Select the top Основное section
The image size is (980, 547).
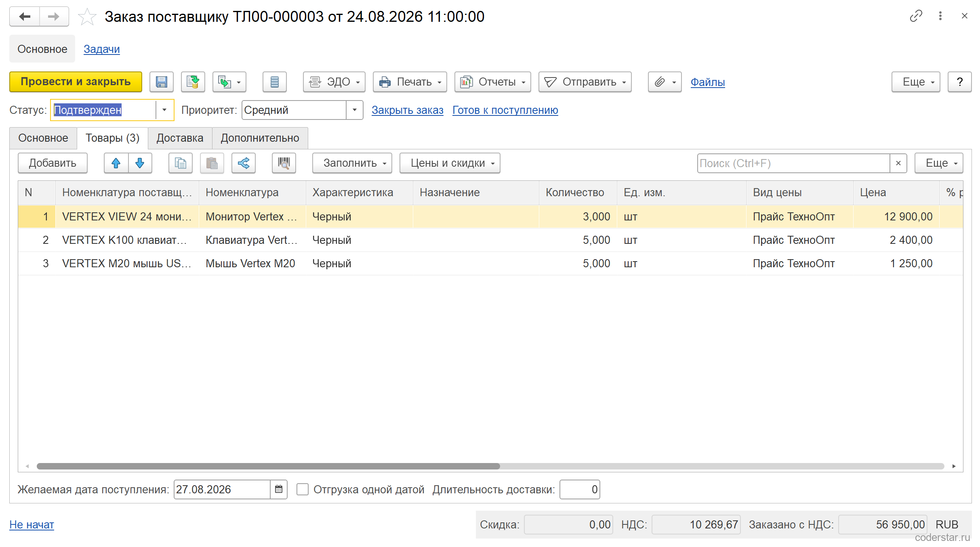[42, 49]
